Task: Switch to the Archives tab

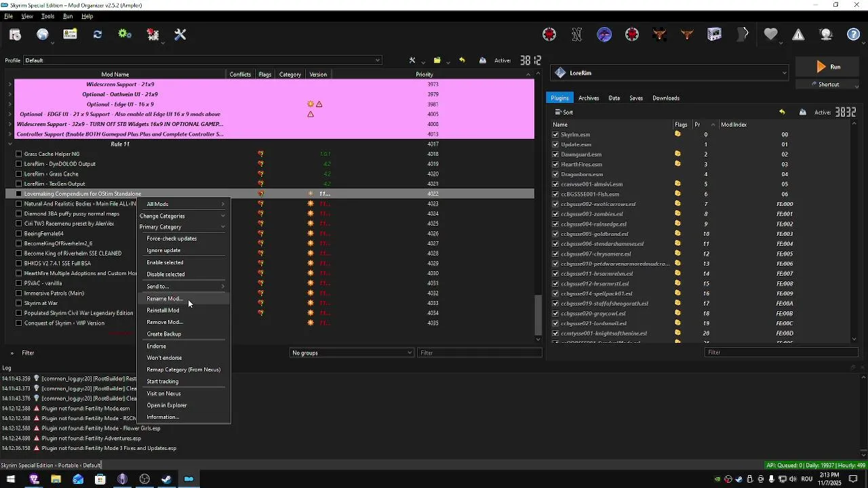Action: tap(589, 98)
